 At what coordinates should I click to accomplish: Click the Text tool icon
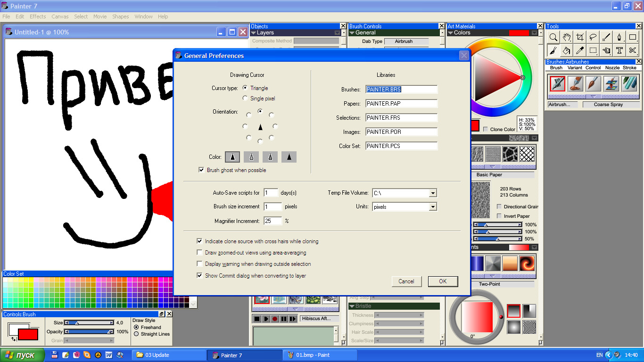coord(619,50)
